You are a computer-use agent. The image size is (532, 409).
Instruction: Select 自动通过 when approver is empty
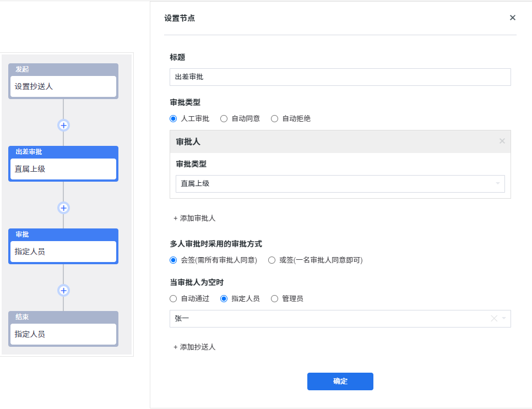173,298
